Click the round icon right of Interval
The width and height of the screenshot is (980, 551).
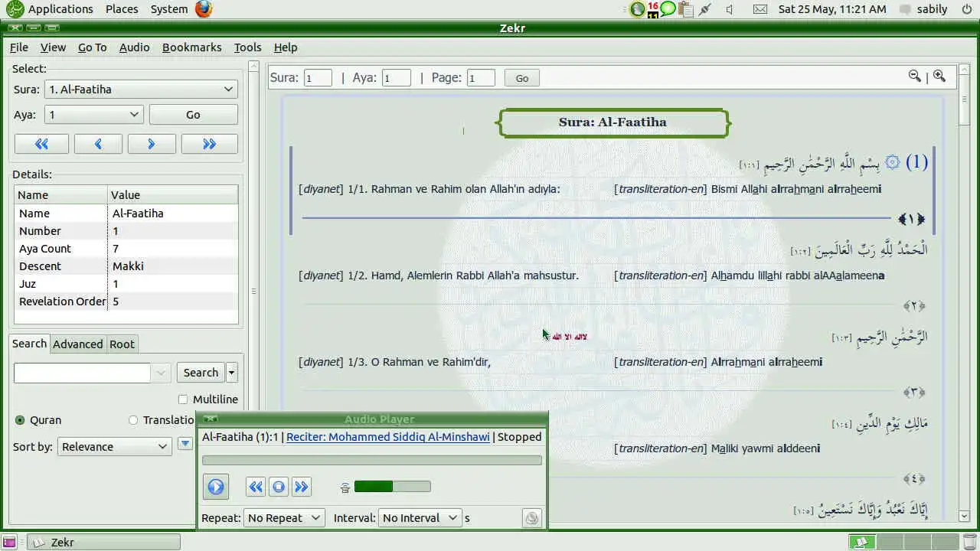click(532, 518)
